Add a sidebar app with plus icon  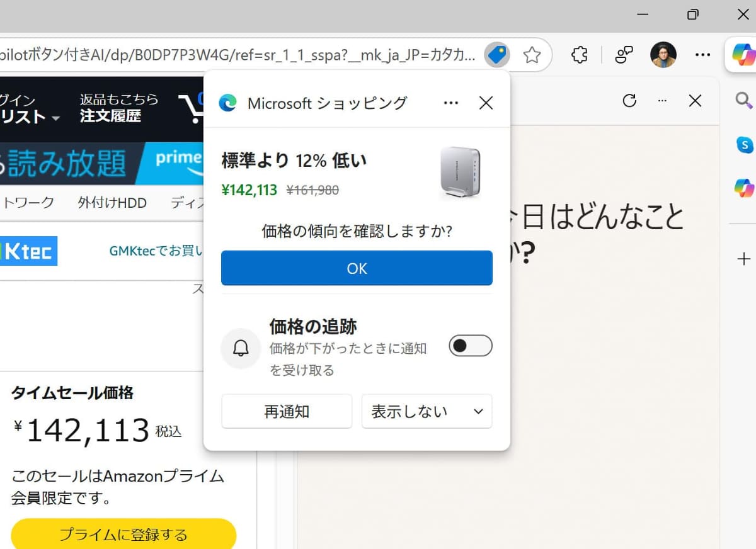(744, 259)
